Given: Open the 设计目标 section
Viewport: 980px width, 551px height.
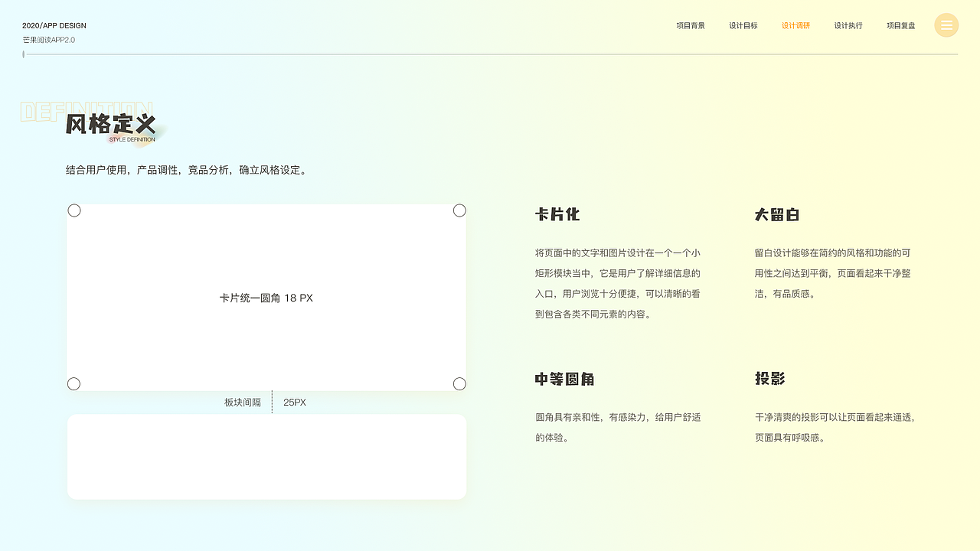Looking at the screenshot, I should [x=743, y=25].
